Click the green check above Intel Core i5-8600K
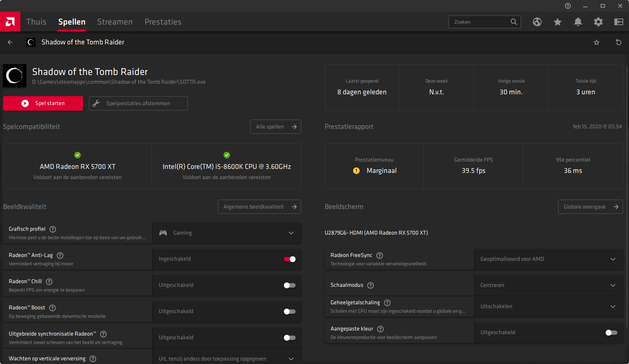 click(227, 155)
